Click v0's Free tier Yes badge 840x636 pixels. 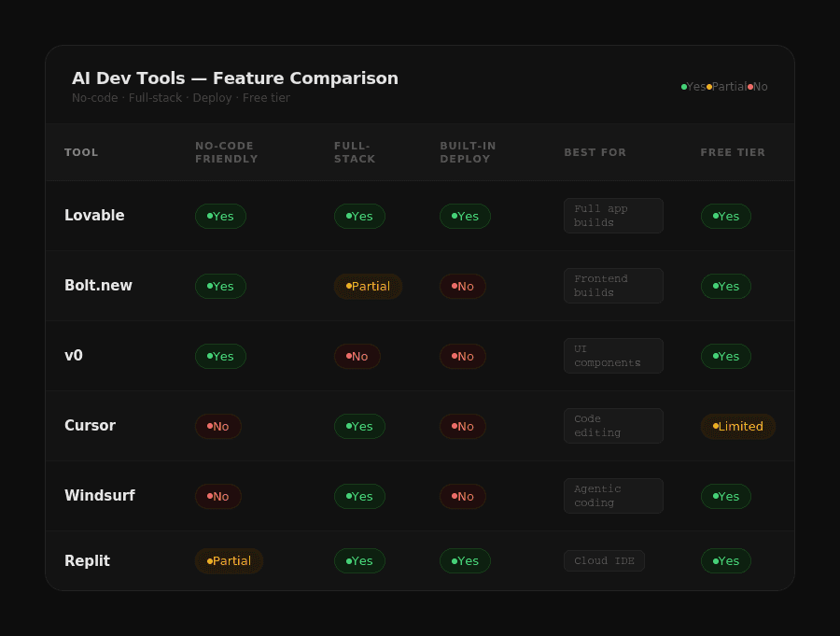pos(726,356)
